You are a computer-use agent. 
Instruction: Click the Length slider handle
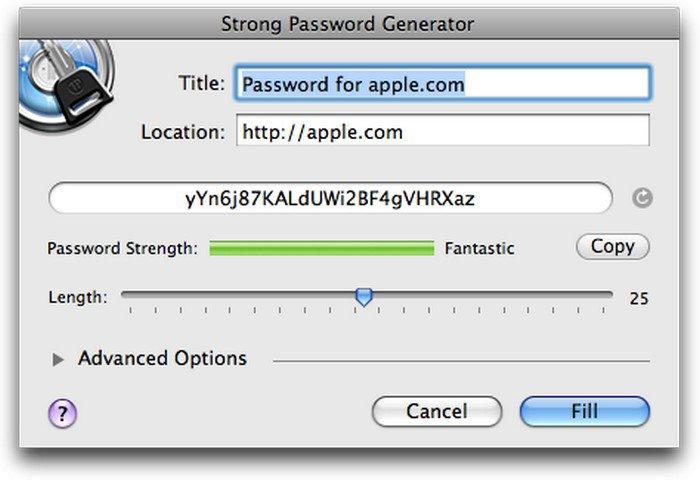[x=364, y=296]
